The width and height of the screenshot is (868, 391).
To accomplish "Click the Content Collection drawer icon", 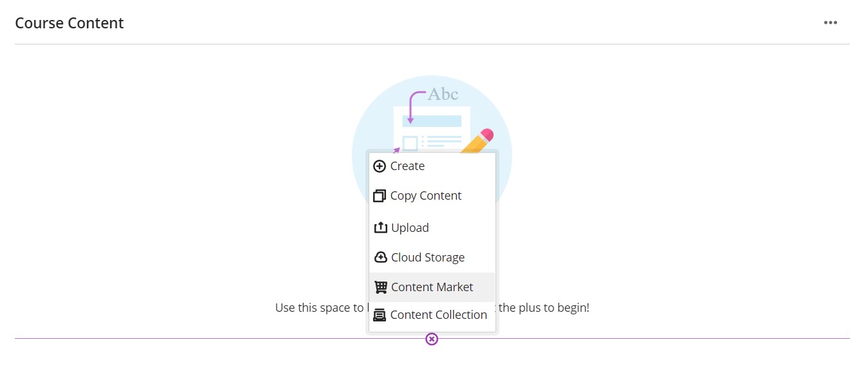I will 380,315.
